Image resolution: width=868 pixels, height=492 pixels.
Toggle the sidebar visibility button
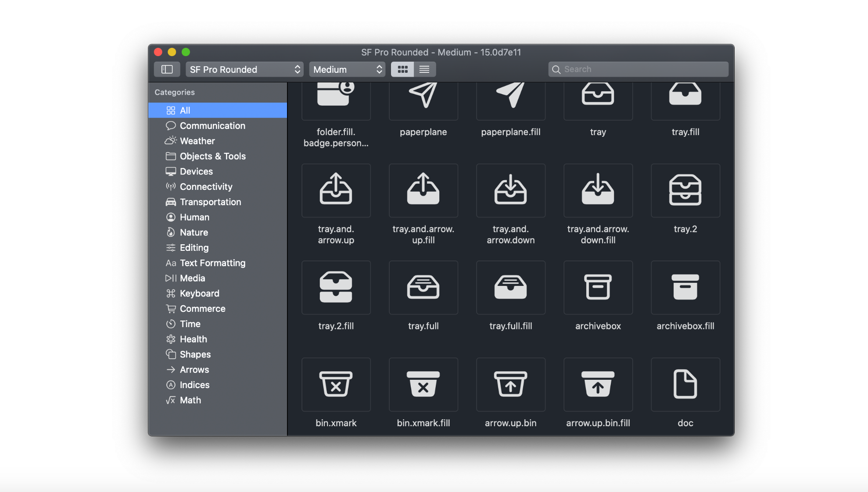(x=167, y=69)
